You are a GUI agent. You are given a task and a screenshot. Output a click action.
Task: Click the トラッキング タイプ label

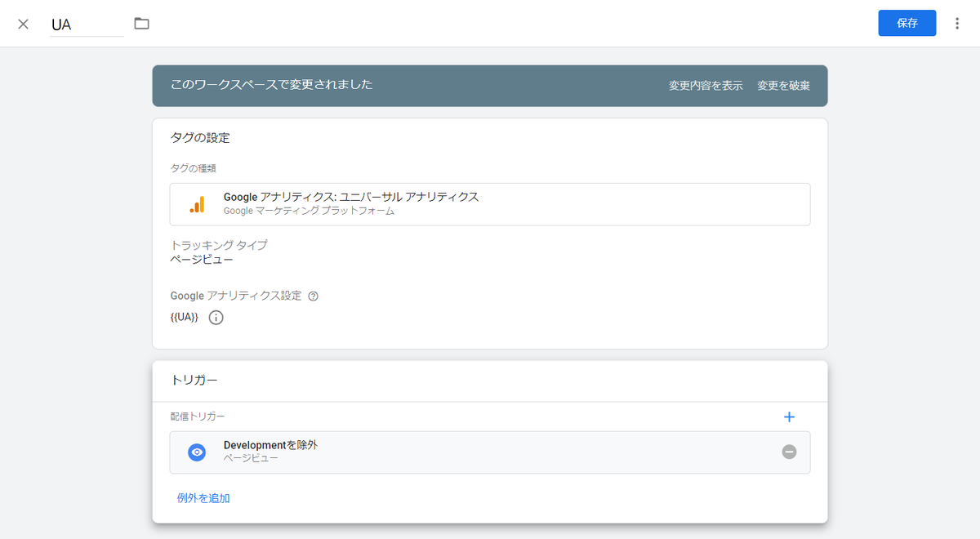(218, 245)
